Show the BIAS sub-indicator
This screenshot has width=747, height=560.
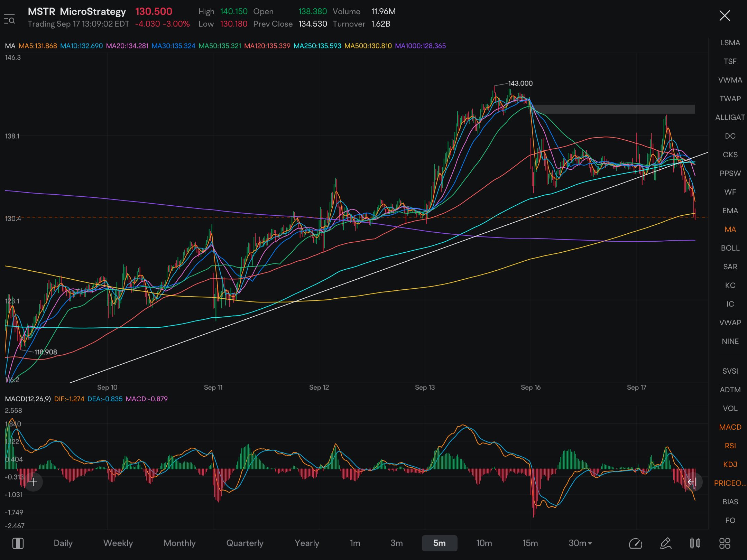click(x=730, y=502)
